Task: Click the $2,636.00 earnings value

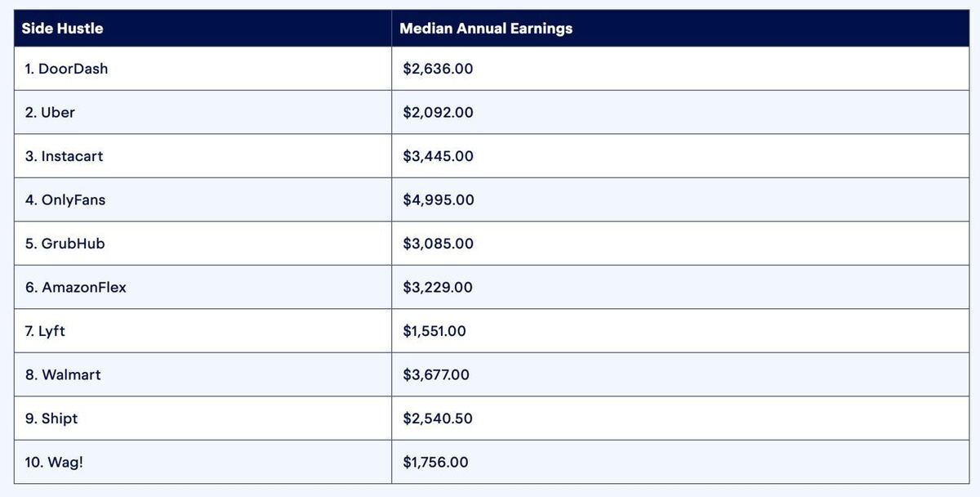Action: (438, 69)
